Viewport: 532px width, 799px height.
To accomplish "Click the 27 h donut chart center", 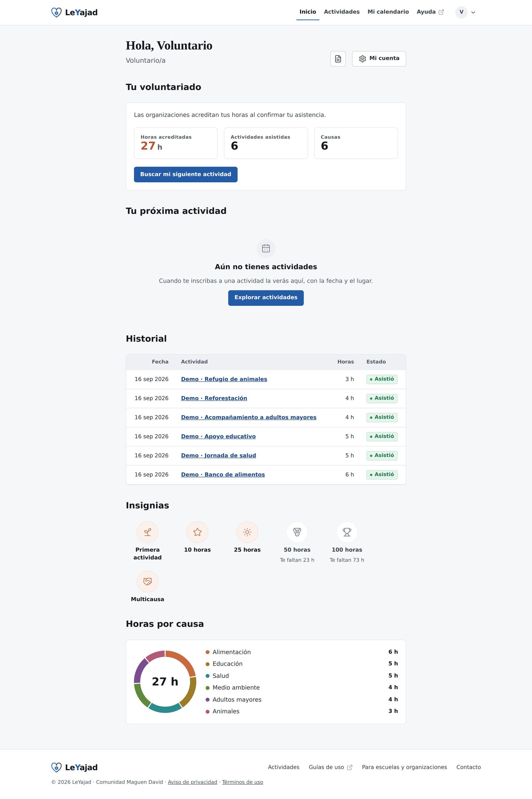I will coord(165,682).
